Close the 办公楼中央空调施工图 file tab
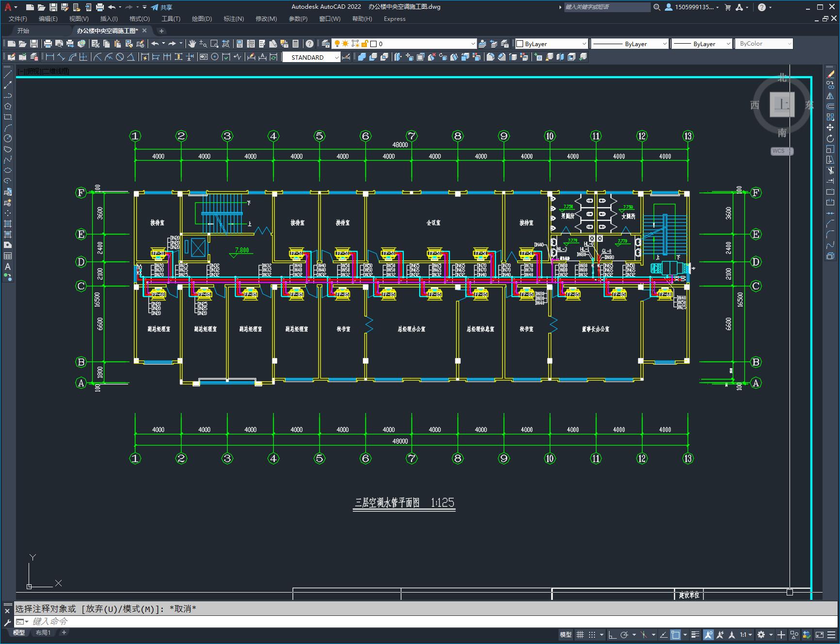Image resolution: width=840 pixels, height=644 pixels. coord(145,31)
